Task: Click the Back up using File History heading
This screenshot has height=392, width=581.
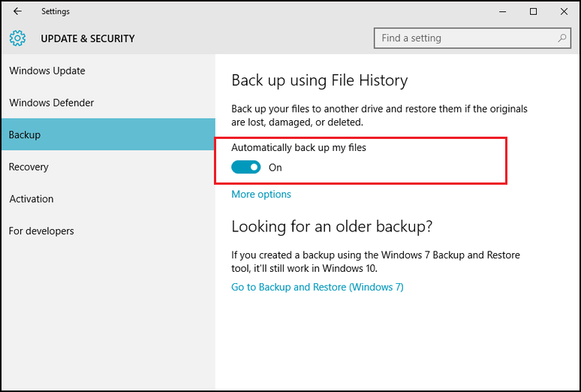Action: coord(320,80)
